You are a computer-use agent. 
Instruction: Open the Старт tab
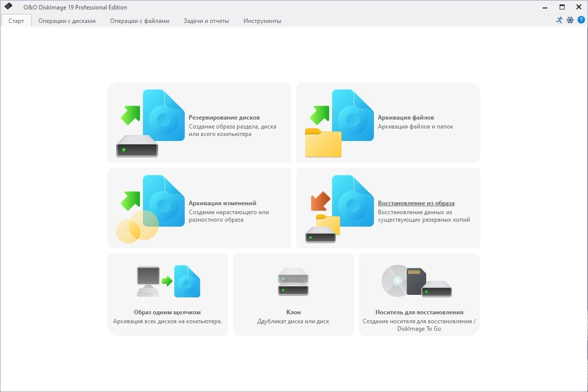coord(16,20)
